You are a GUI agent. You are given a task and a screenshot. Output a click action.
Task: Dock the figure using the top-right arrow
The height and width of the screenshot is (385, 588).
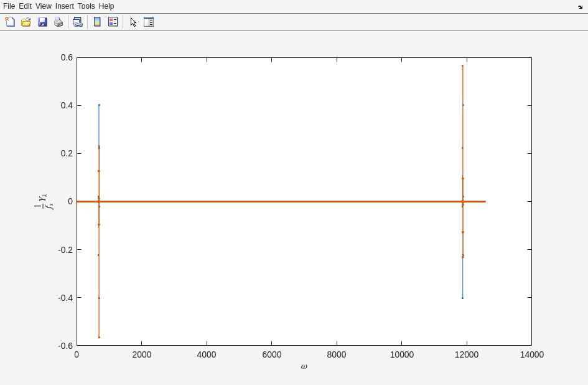point(580,7)
